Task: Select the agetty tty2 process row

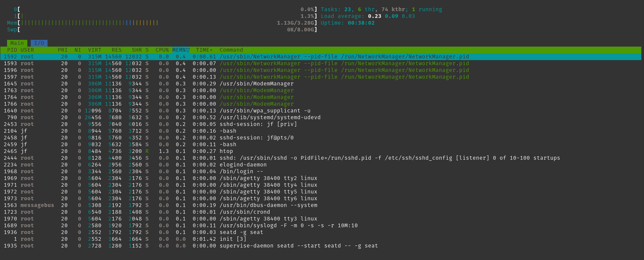Action: (x=268, y=178)
